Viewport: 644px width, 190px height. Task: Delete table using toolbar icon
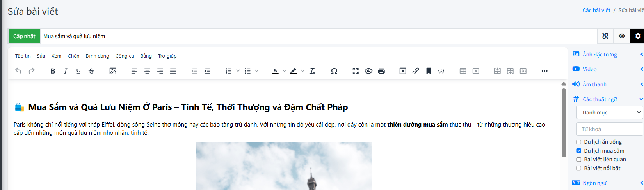476,71
